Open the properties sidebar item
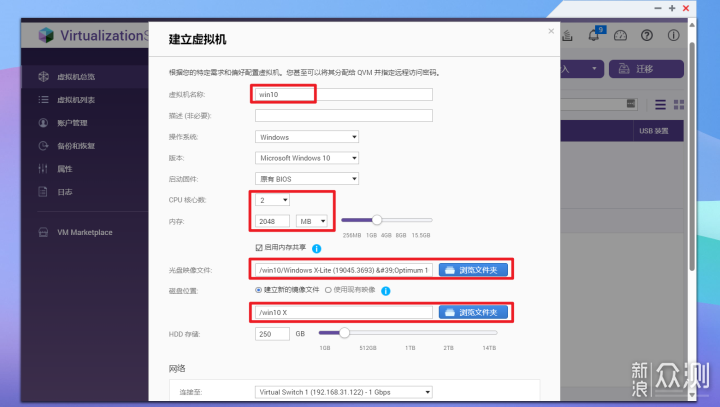The width and height of the screenshot is (720, 407). (x=85, y=169)
